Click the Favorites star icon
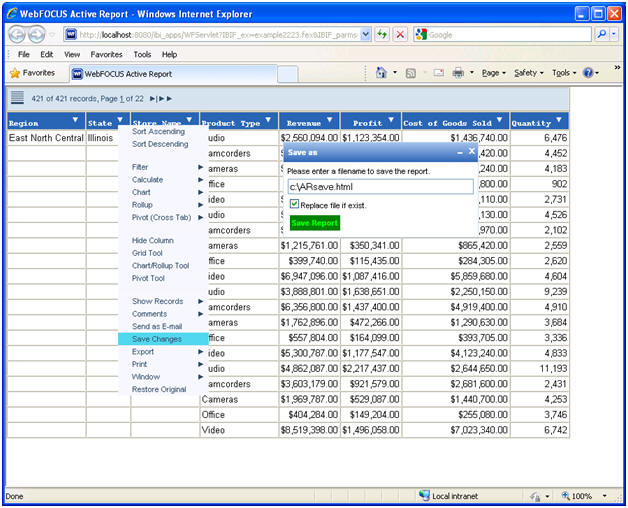This screenshot has height=508, width=628. tap(15, 73)
